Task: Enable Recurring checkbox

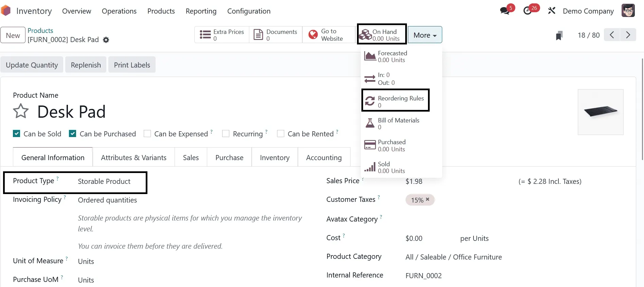Action: pos(226,134)
